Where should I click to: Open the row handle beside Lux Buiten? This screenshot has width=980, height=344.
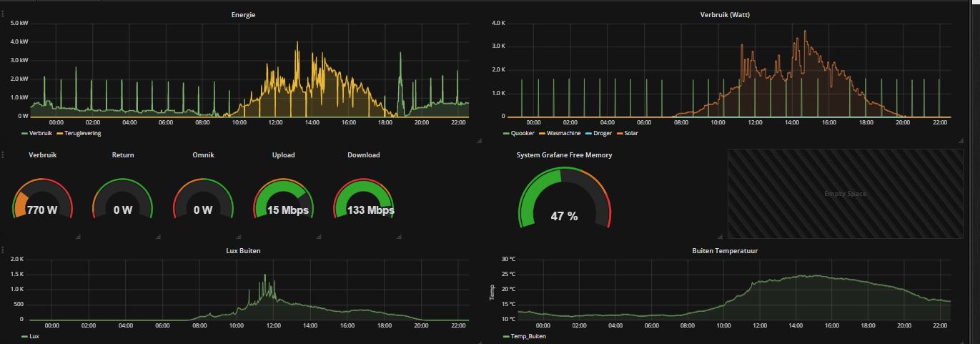point(4,250)
